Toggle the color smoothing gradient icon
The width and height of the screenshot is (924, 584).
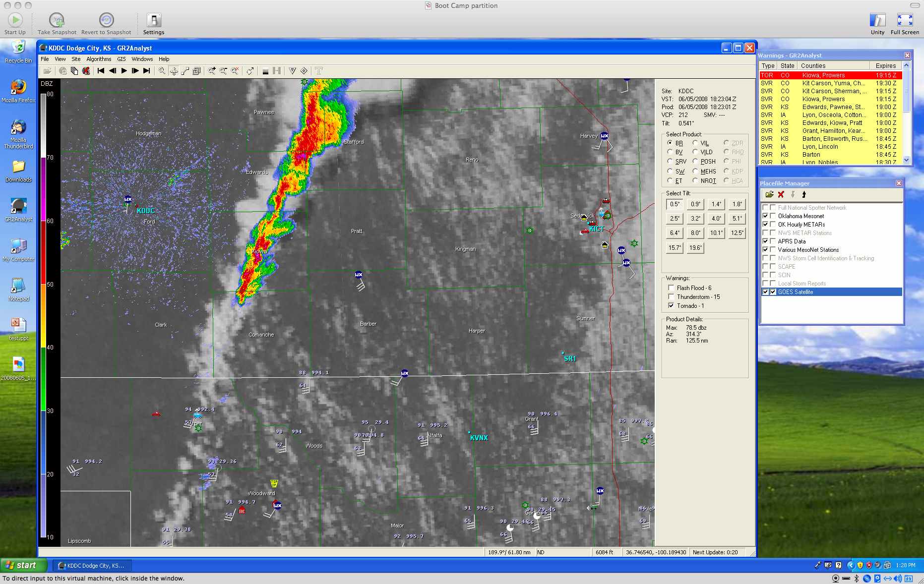pyautogui.click(x=265, y=71)
